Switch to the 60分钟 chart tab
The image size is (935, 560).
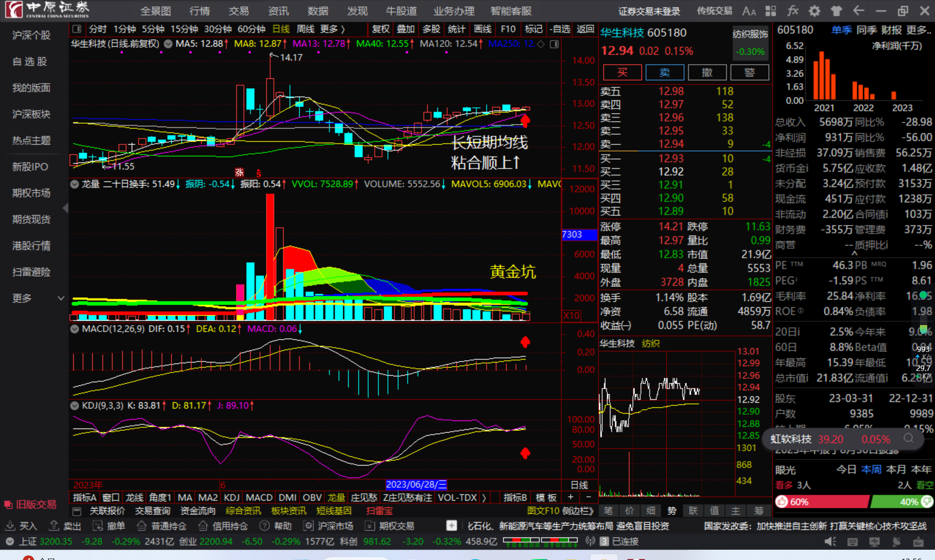tap(251, 29)
